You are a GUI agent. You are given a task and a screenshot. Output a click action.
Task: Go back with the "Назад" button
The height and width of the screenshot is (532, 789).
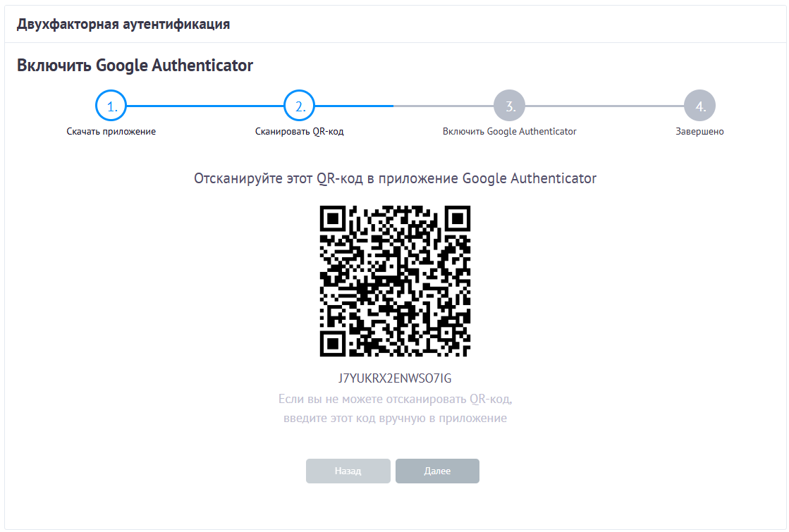click(348, 471)
